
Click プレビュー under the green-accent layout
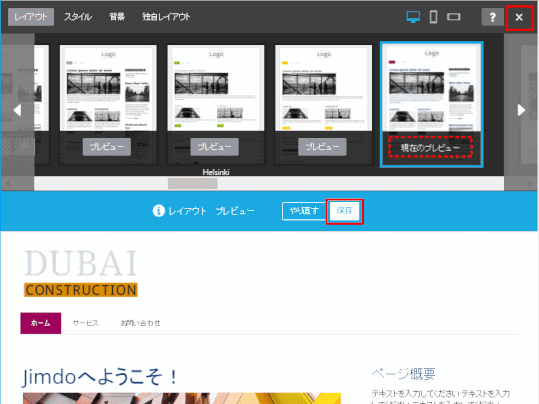[x=214, y=147]
